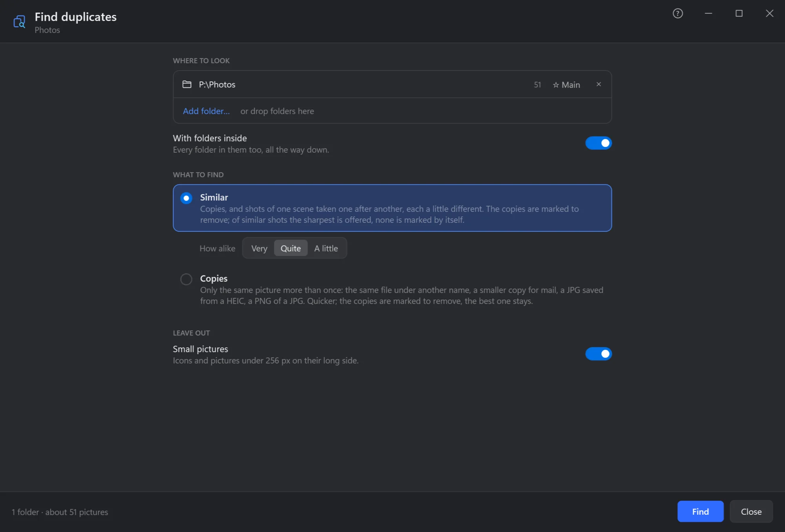The height and width of the screenshot is (532, 785).
Task: Click the folder icon beside P:\Photos
Action: coord(187,84)
